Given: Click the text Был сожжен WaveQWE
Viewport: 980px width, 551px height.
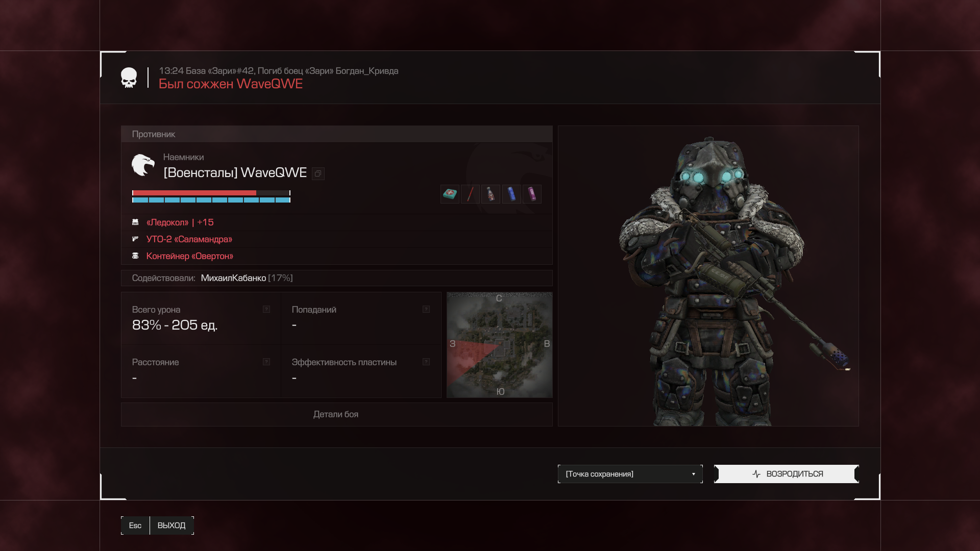Looking at the screenshot, I should [231, 84].
